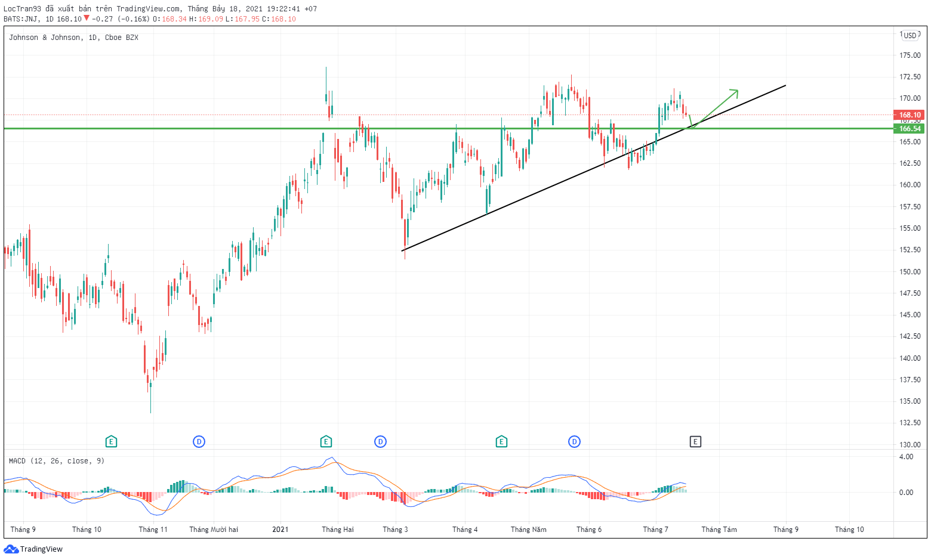The width and height of the screenshot is (931, 560).
Task: Click the 155.00 price axis label
Action: pyautogui.click(x=910, y=228)
